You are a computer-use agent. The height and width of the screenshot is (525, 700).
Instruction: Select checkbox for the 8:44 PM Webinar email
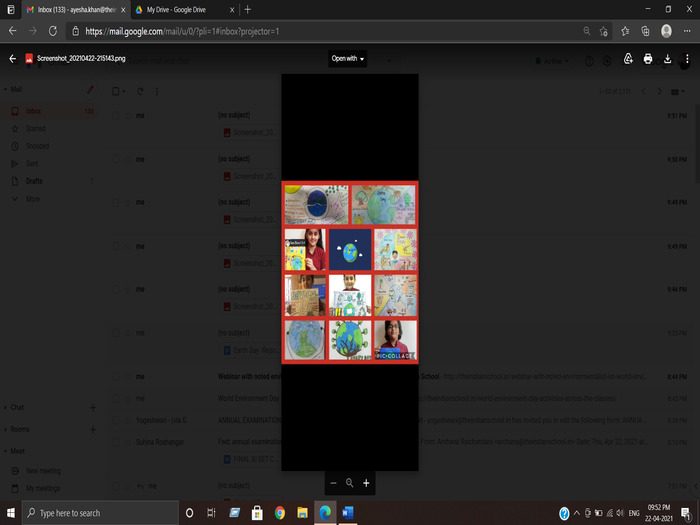(x=116, y=377)
